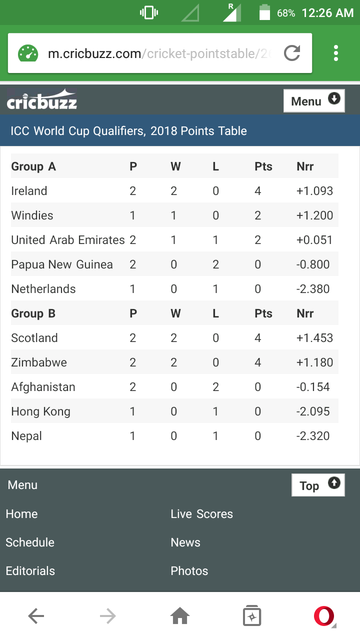Open the browser three-dot overflow menu
360x640 pixels.
point(336,53)
